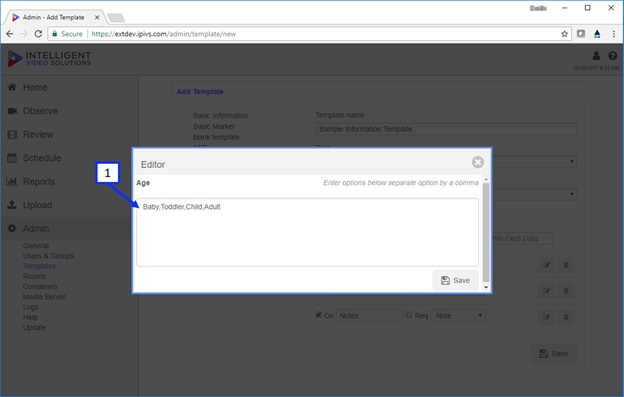This screenshot has height=397, width=624.
Task: Open the help question mark icon
Action: 612,56
